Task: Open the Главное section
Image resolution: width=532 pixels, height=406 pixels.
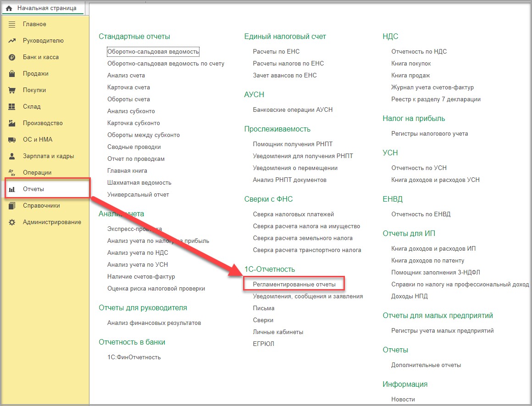Action: [34, 24]
